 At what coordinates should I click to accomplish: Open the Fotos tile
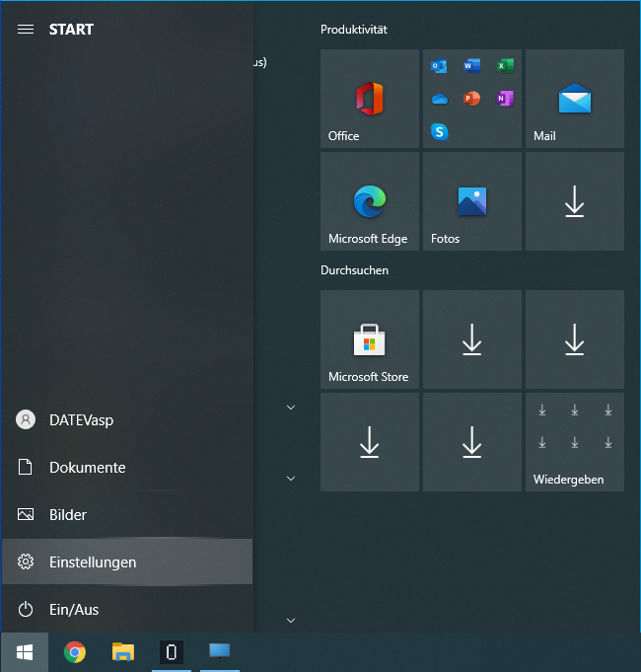tap(471, 201)
